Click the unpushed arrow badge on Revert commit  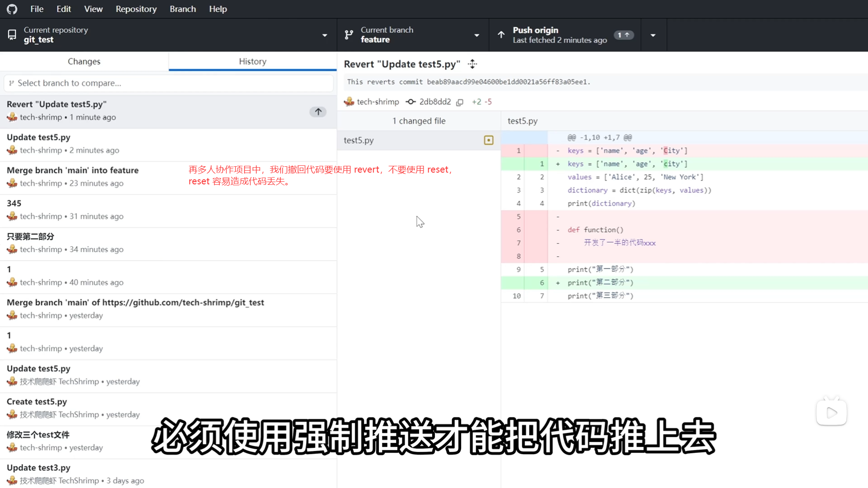(318, 112)
